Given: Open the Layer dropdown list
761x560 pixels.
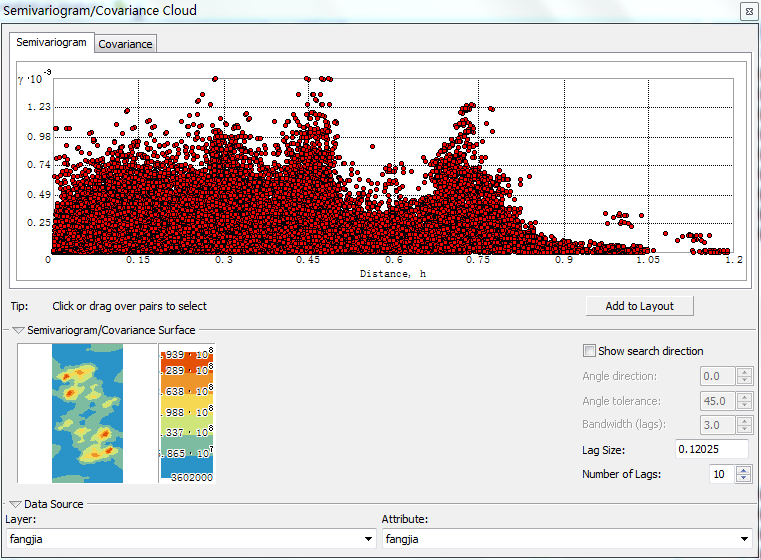Looking at the screenshot, I should [x=369, y=539].
